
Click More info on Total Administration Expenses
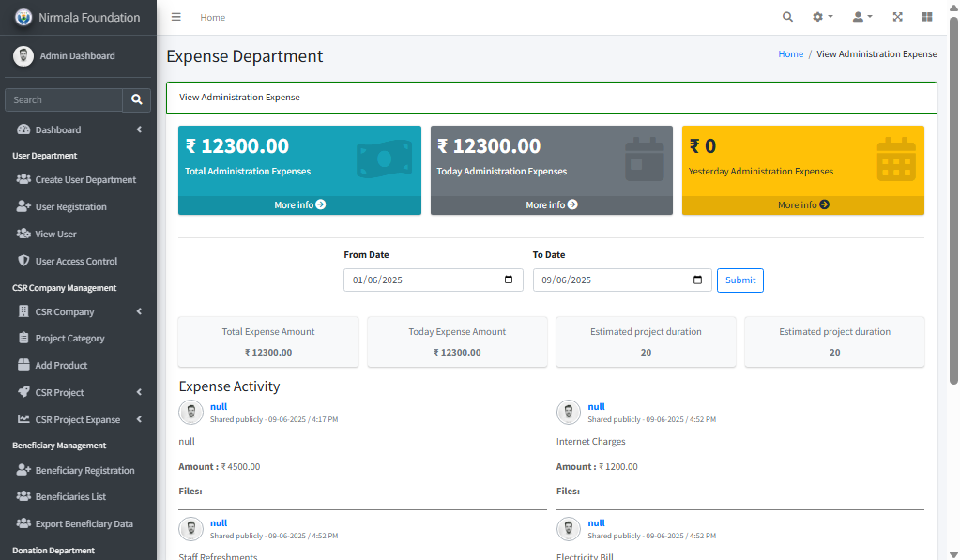pyautogui.click(x=299, y=204)
